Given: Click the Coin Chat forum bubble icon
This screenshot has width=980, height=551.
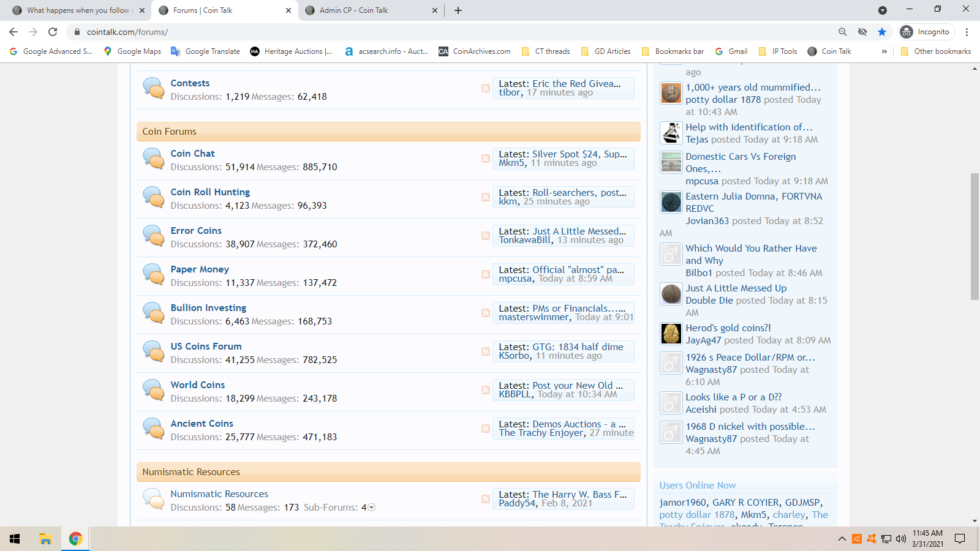Looking at the screenshot, I should (x=153, y=159).
